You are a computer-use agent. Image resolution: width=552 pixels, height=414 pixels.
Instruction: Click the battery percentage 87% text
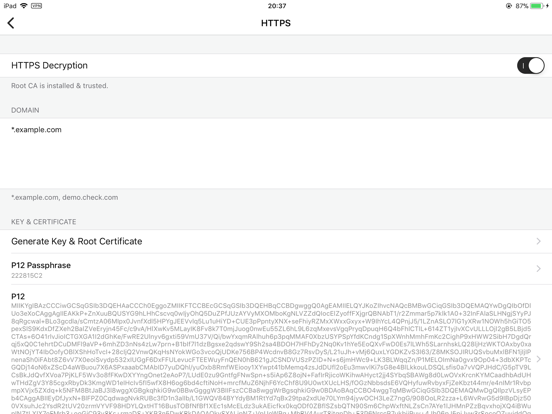[522, 6]
